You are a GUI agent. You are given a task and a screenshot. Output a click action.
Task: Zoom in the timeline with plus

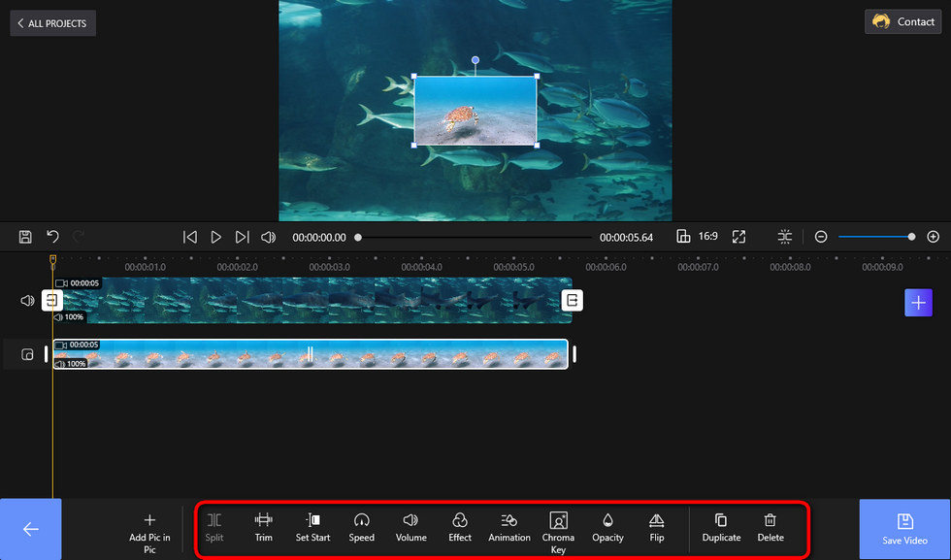[x=933, y=237]
